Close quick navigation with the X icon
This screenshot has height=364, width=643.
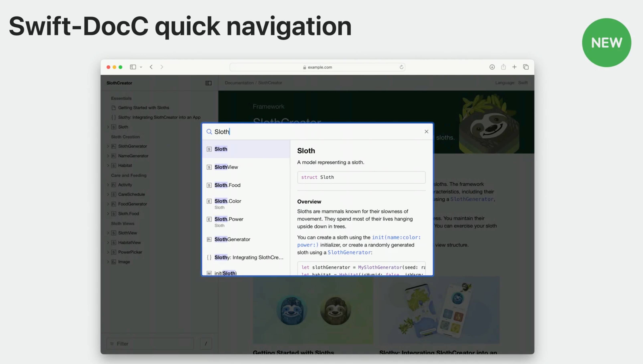(x=426, y=132)
